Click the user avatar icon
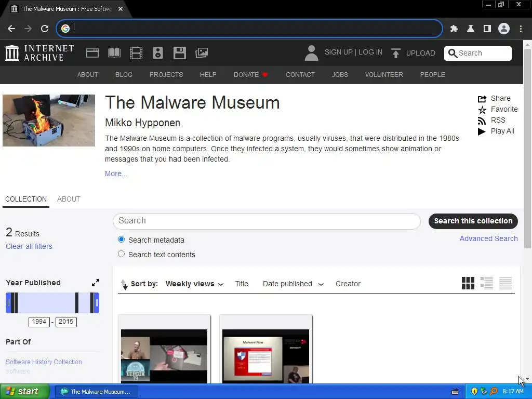This screenshot has width=532, height=399. 311,53
